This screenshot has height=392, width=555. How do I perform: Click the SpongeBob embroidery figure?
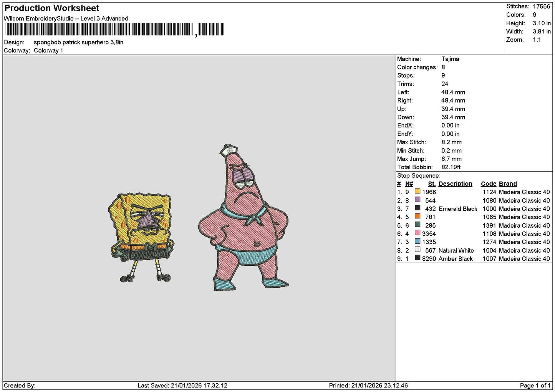(x=141, y=238)
